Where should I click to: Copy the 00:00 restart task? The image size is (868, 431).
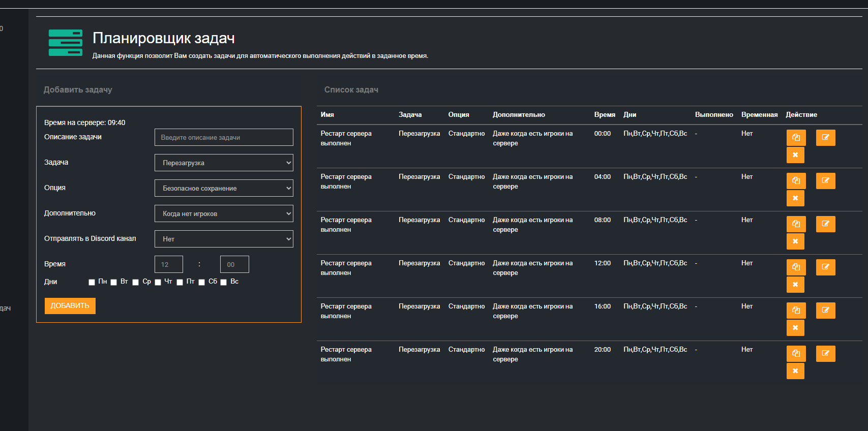[x=796, y=138]
